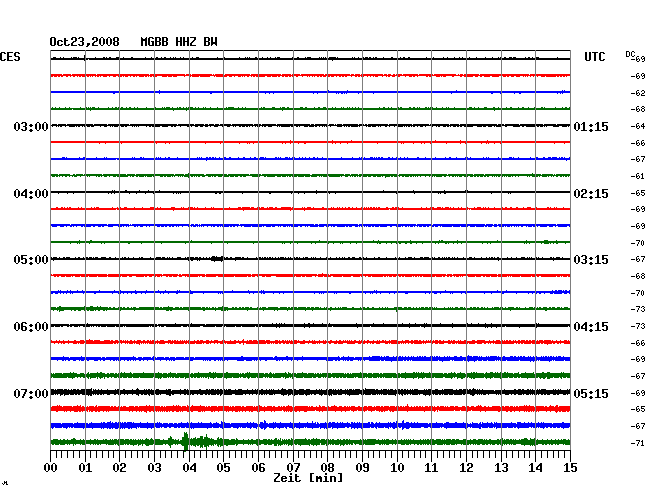The width and height of the screenshot is (650, 494).
Task: Select the station label MGBB HHZ BW
Action: pyautogui.click(x=179, y=42)
